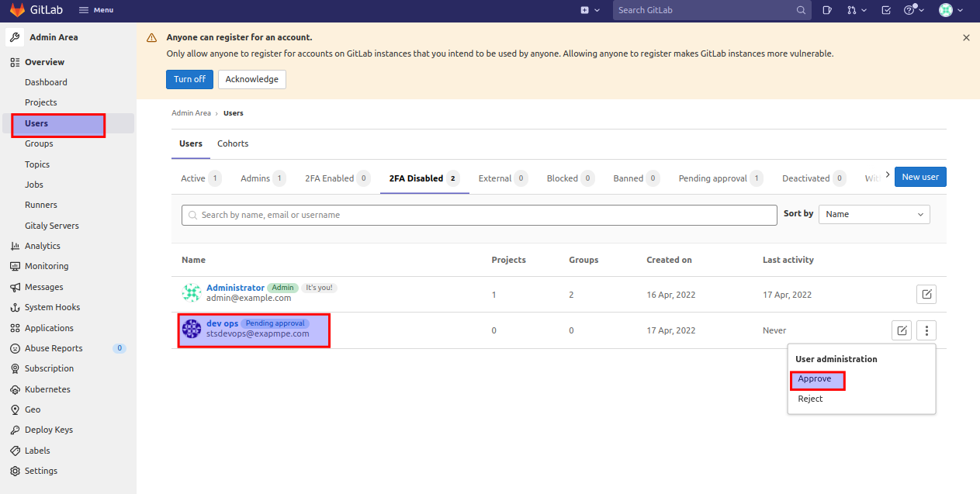Open the issues icon in top bar
980x494 pixels.
coord(827,10)
